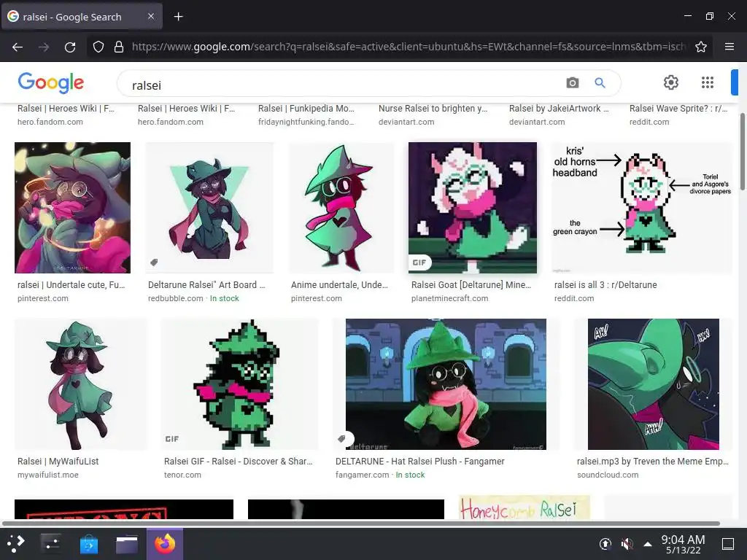Click the fangamer.com source text
Image resolution: width=747 pixels, height=560 pixels.
[x=362, y=475]
